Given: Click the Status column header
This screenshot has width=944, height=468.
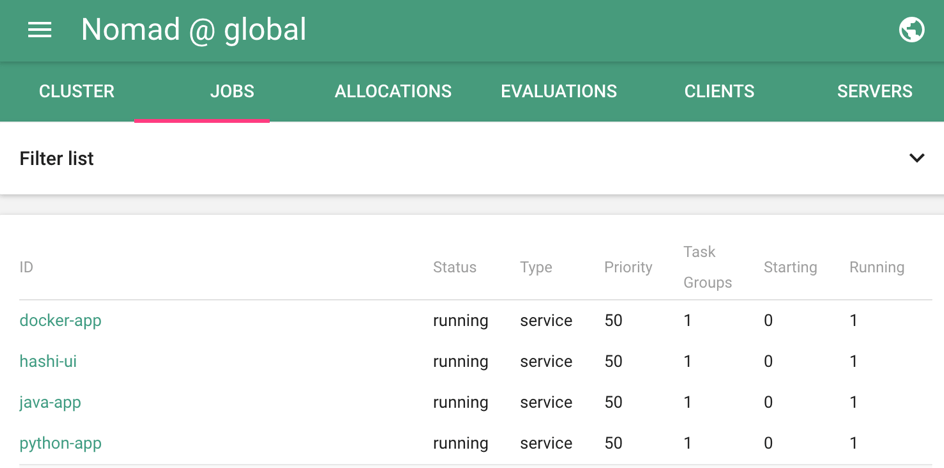Looking at the screenshot, I should click(454, 268).
